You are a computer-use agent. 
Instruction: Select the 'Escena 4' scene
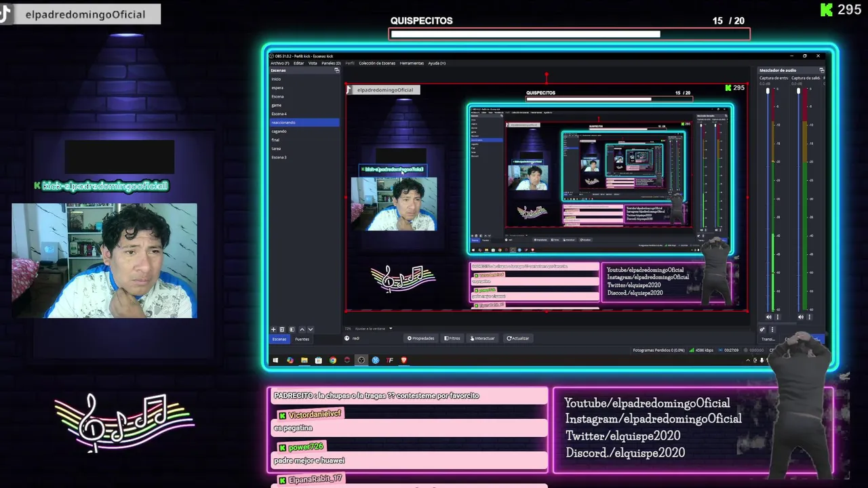[304, 114]
